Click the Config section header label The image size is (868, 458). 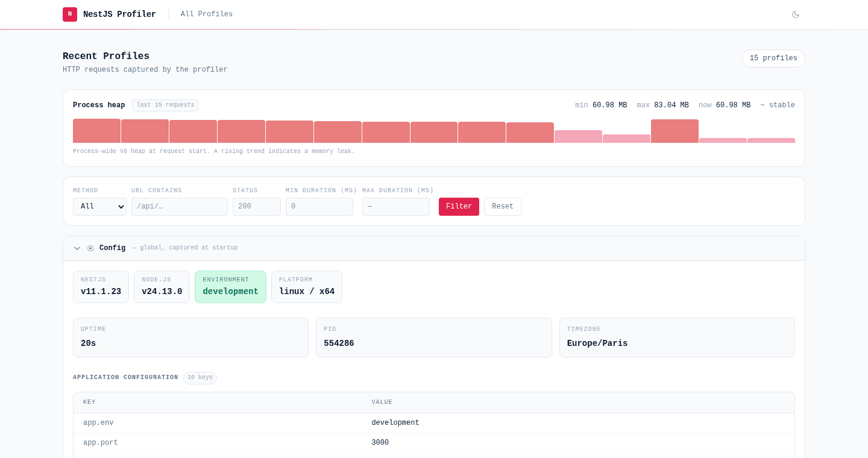click(113, 248)
